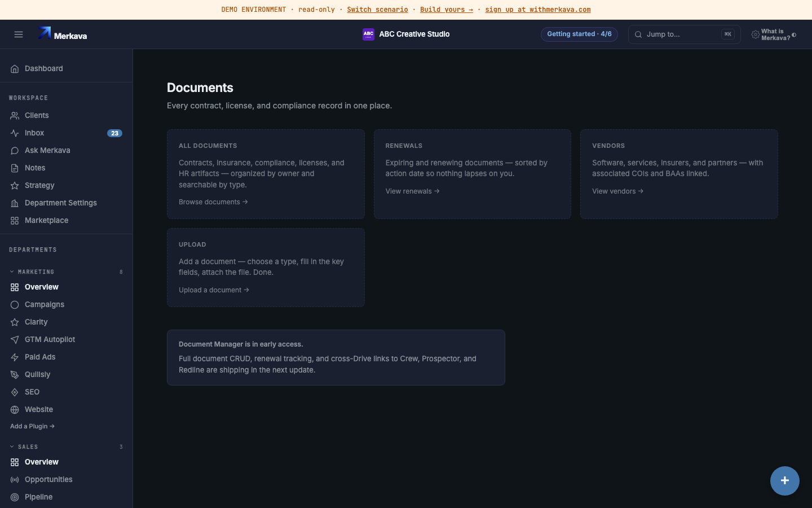Click the Inbox 23 unread badge
Screen dimensions: 812x508
click(114, 133)
